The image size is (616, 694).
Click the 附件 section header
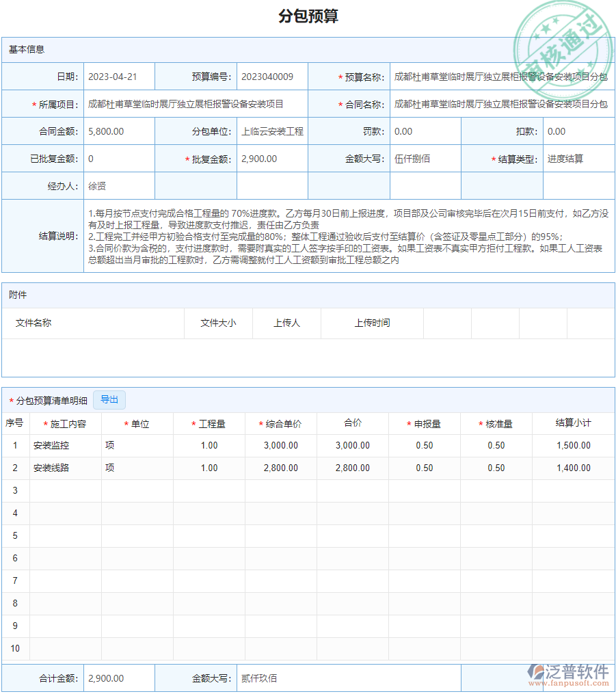tap(21, 294)
